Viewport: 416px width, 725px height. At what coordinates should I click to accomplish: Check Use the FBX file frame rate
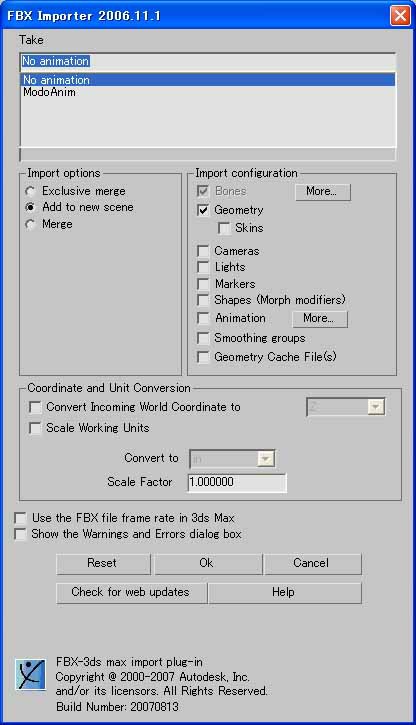click(21, 518)
